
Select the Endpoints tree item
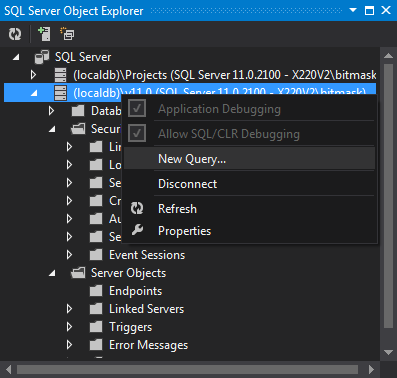(135, 291)
